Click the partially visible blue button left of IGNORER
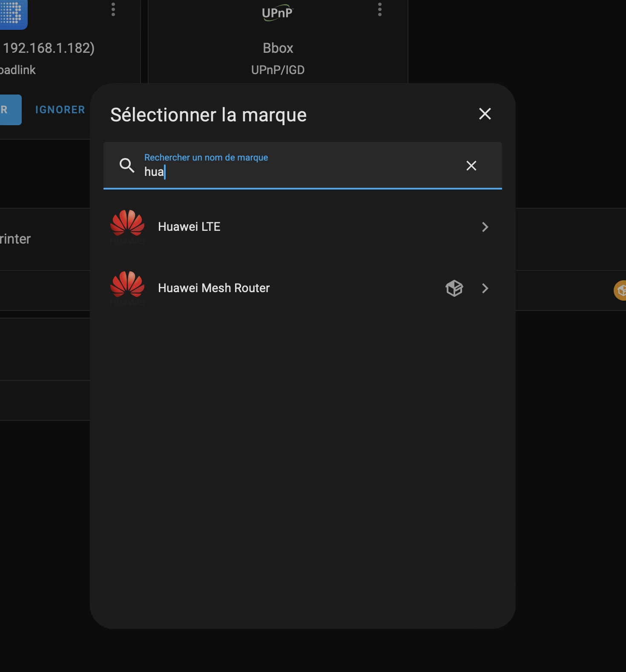 (11, 110)
